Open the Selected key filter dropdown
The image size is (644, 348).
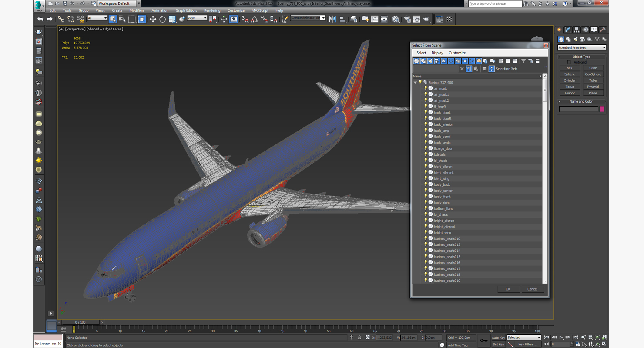(x=524, y=338)
